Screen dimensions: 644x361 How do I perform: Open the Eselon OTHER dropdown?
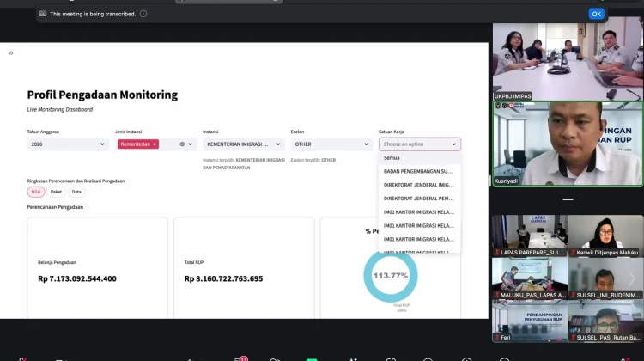point(331,144)
